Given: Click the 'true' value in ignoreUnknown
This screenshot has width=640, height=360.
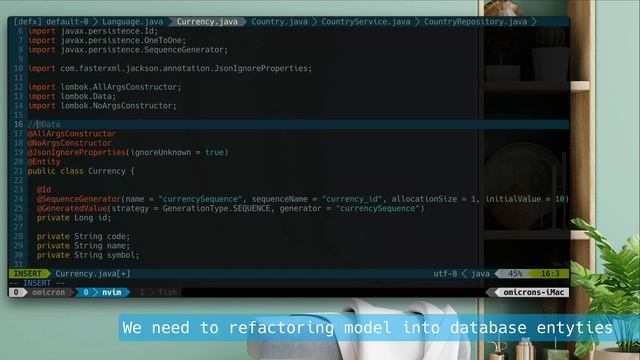Looking at the screenshot, I should 214,152.
